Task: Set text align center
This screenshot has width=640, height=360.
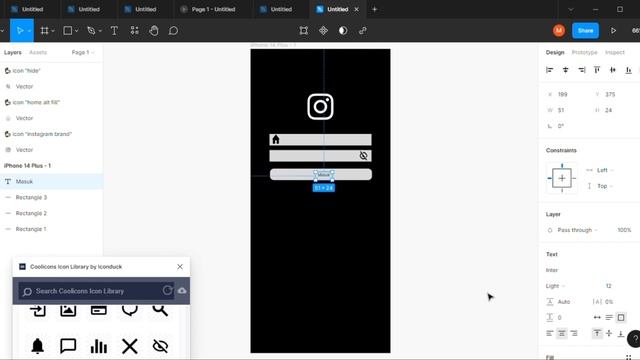Action: pos(562,333)
